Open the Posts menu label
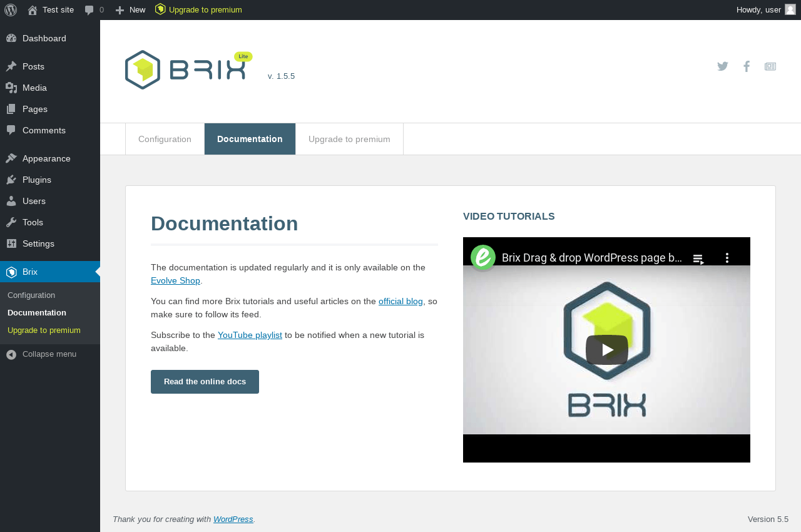 (33, 66)
